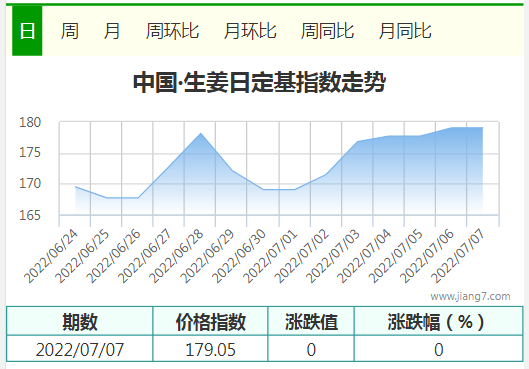
Task: Click the 涨跌幅（%） column header
Action: point(439,321)
